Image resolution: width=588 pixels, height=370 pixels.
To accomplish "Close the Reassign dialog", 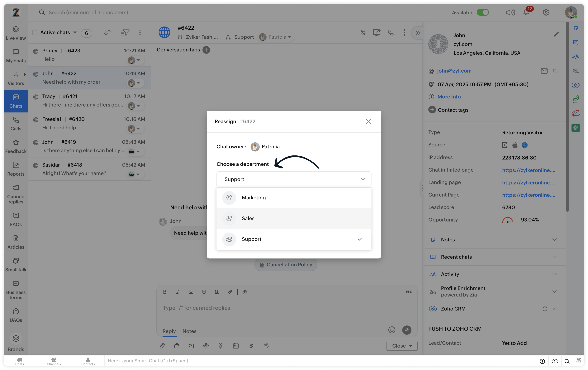I will [368, 121].
